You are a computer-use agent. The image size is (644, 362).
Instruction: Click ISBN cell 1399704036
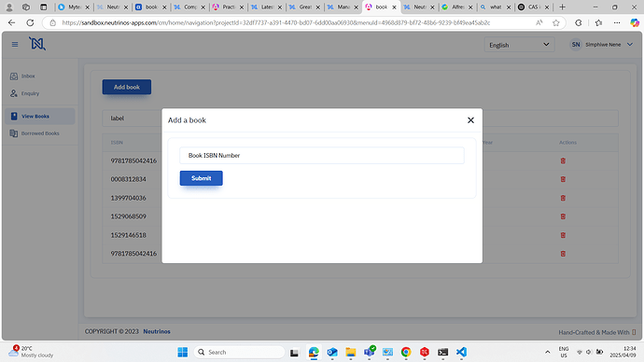(x=128, y=198)
